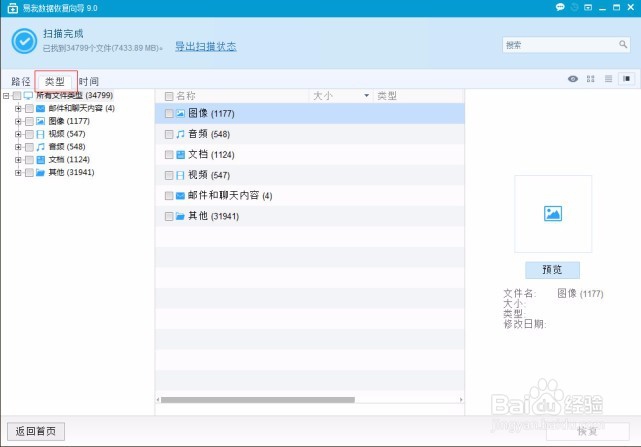The width and height of the screenshot is (641, 447).
Task: Check the 音频 (548) tree checkbox
Action: 29,147
